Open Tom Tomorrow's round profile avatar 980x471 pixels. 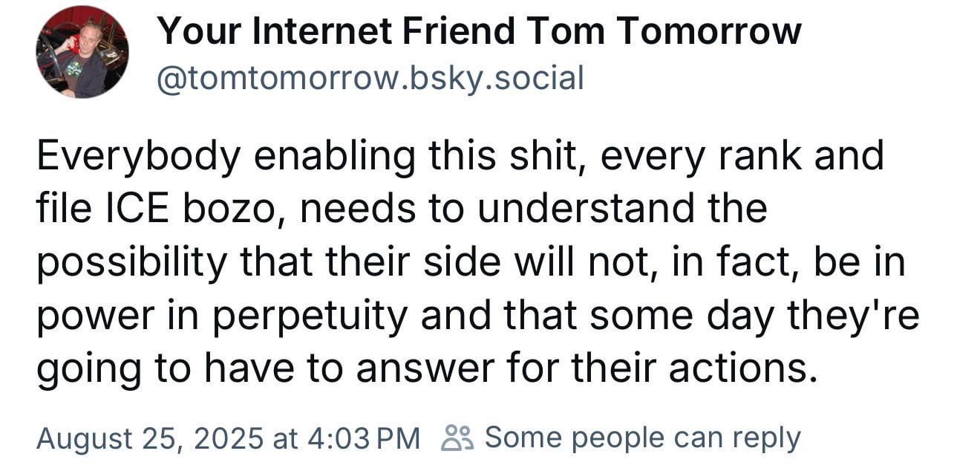coord(82,52)
